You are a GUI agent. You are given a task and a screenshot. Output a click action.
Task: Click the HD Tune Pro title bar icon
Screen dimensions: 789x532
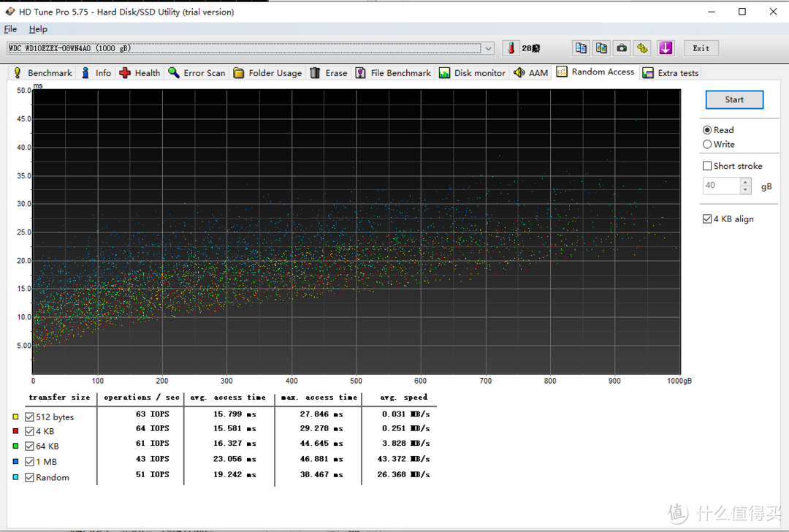[x=10, y=11]
